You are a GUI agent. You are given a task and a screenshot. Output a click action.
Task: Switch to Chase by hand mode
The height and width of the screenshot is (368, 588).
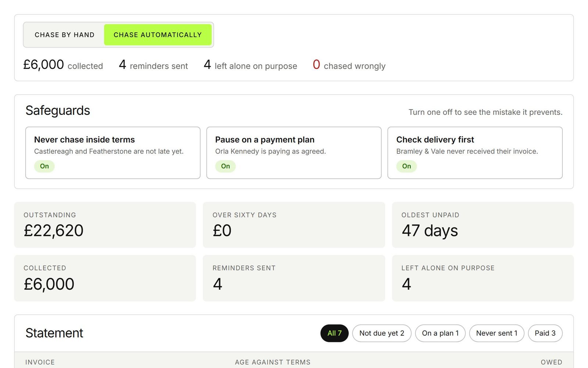coord(64,35)
